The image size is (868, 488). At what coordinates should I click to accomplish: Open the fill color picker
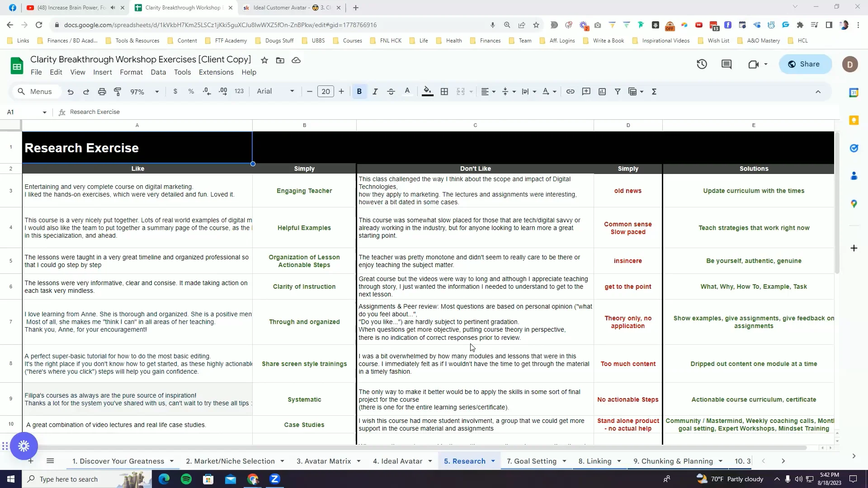tap(427, 92)
